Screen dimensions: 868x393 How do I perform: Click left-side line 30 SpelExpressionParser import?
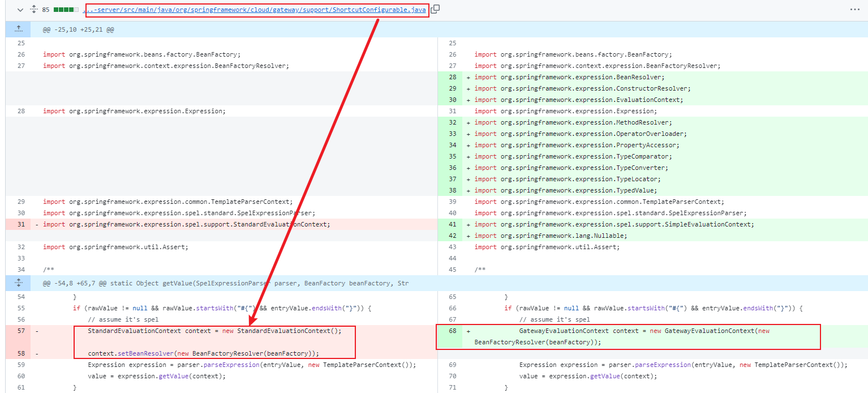[x=179, y=213]
